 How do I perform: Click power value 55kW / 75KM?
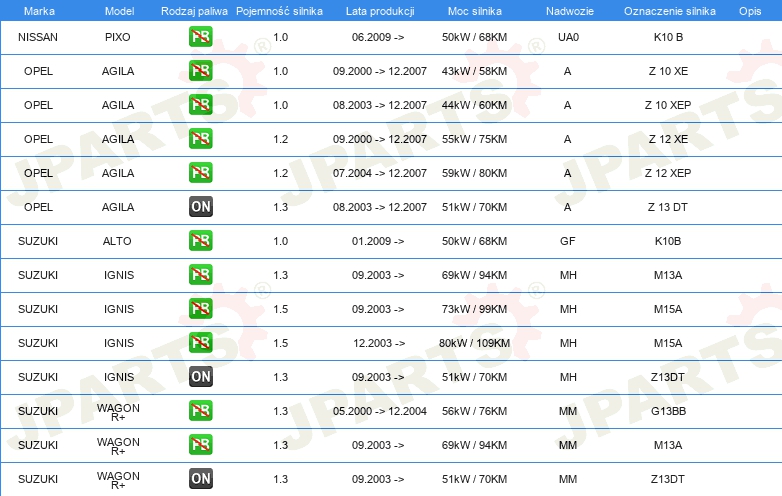[x=474, y=139]
